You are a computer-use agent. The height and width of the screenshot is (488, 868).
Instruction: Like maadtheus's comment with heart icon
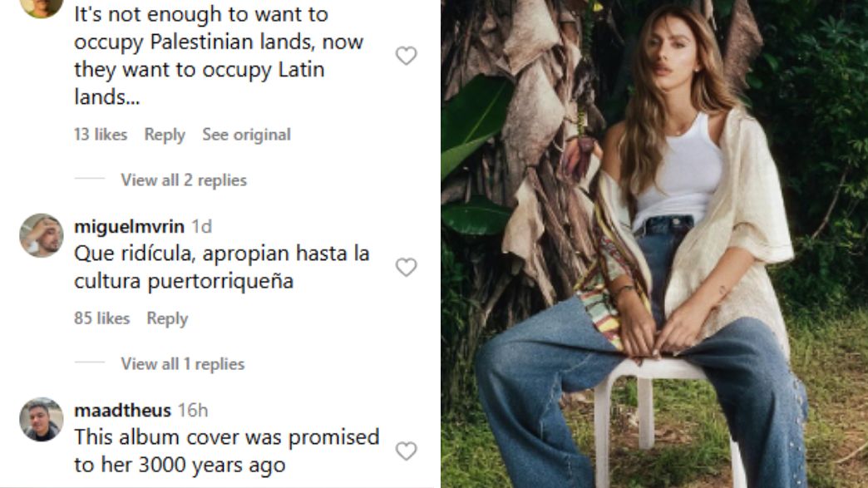[x=406, y=451]
